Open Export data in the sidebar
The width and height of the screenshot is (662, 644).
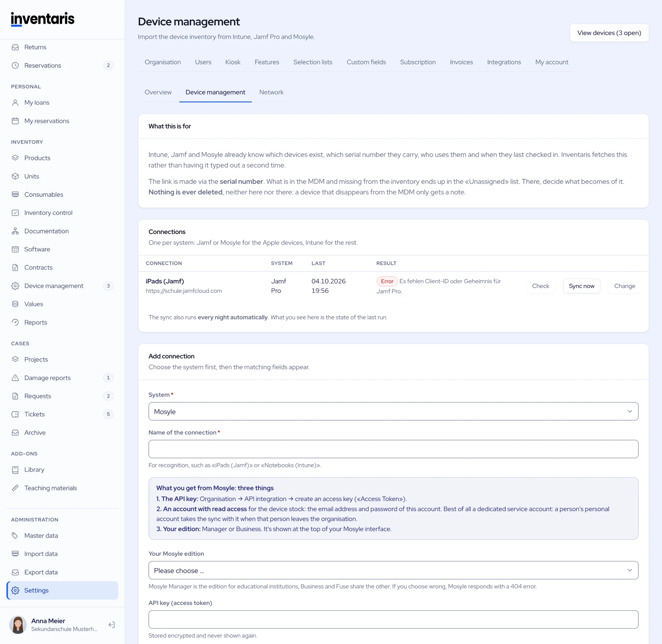62,572
